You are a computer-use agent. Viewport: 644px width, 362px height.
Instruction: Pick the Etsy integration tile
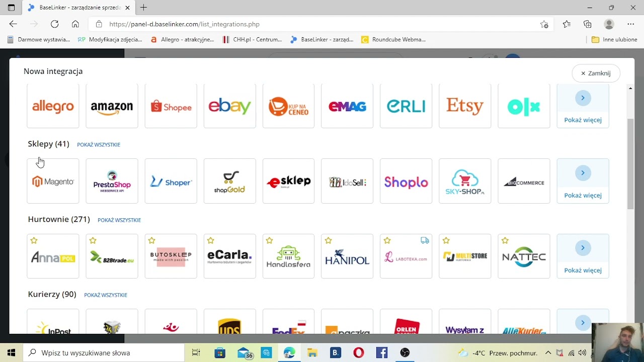465,106
